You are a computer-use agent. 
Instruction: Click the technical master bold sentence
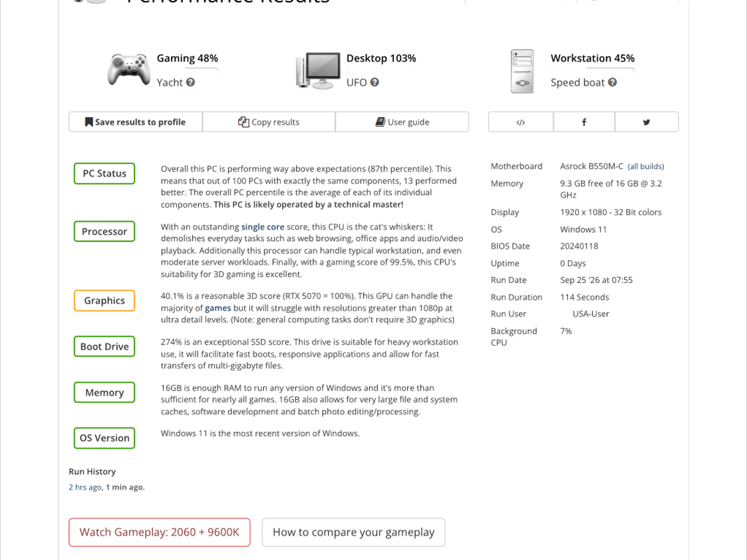click(309, 205)
